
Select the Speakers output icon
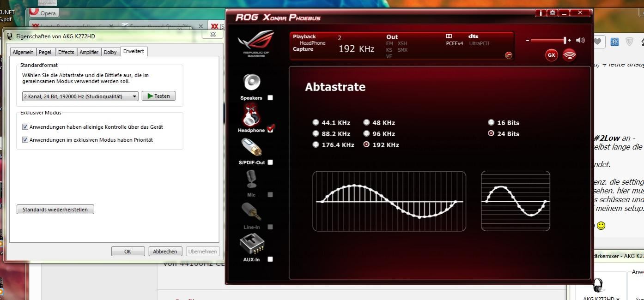[252, 83]
